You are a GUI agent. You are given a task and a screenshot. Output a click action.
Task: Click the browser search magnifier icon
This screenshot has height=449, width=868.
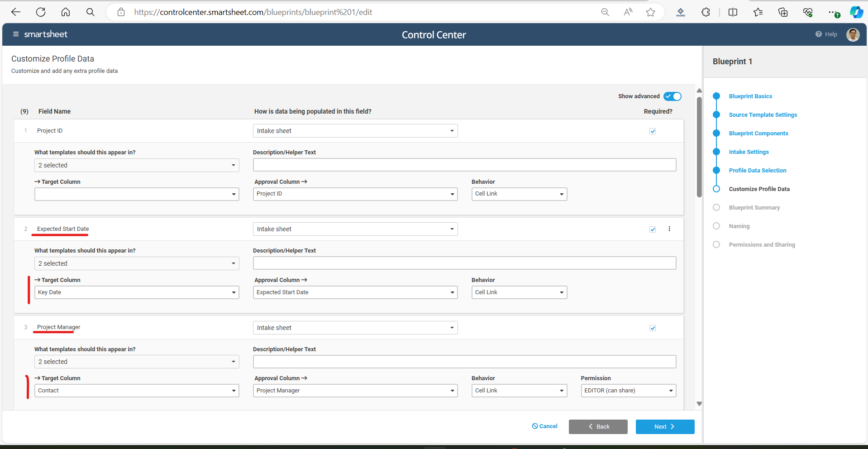pos(91,12)
